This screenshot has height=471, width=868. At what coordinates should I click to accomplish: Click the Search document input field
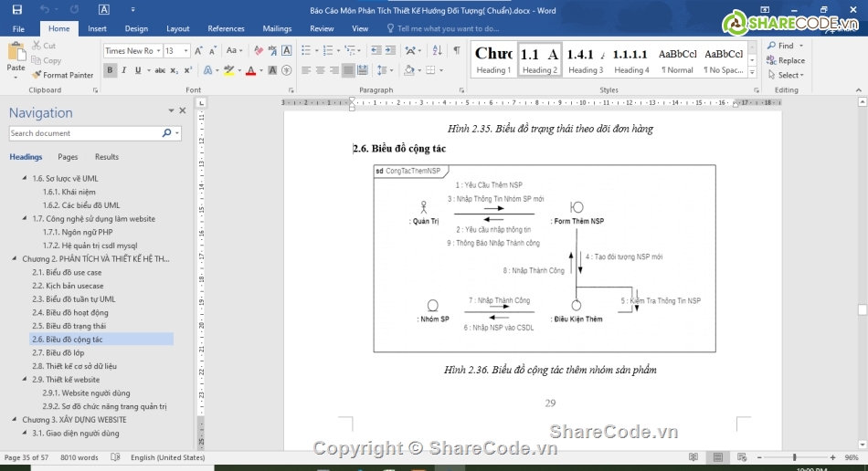pos(84,133)
